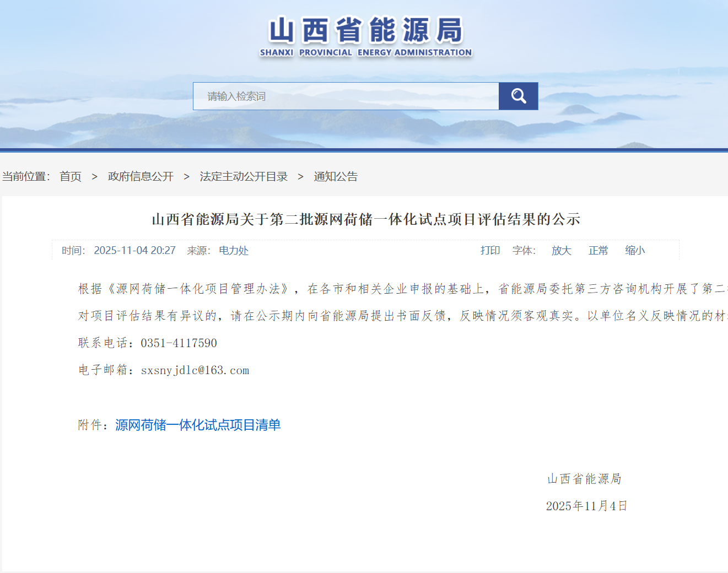Focus the 请输入检索词 search box
The width and height of the screenshot is (728, 573).
tap(346, 96)
